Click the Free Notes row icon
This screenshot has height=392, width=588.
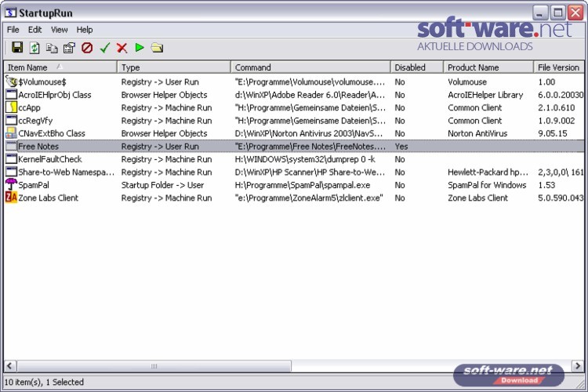coord(11,147)
